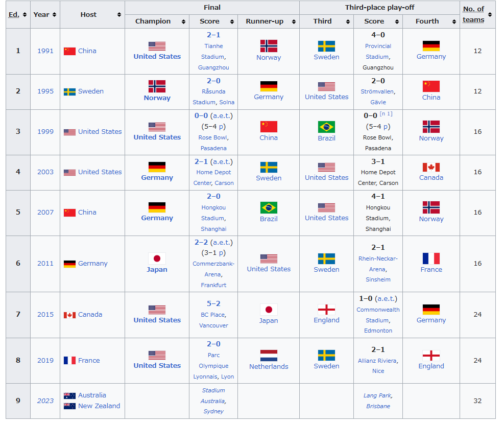Sort table by Champion column
Image resolution: width=504 pixels, height=423 pixels.
pyautogui.click(x=157, y=21)
